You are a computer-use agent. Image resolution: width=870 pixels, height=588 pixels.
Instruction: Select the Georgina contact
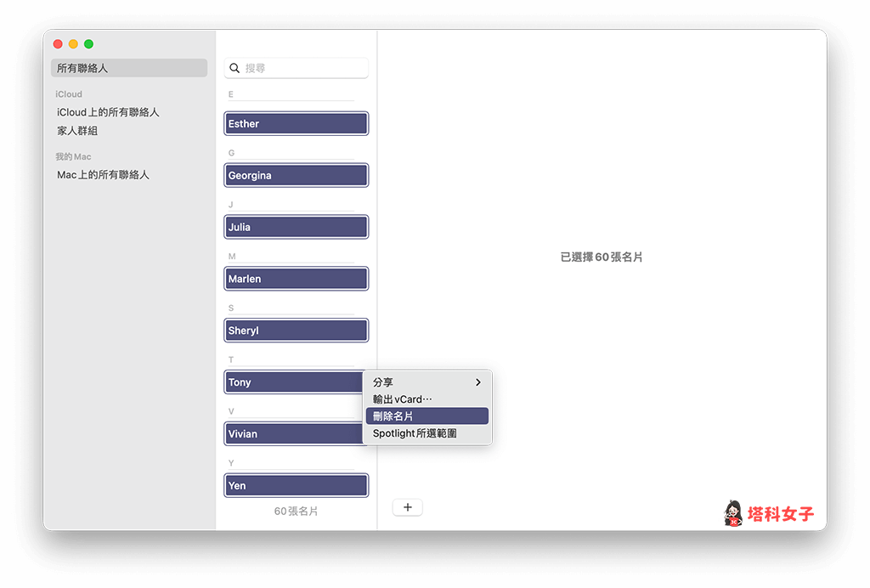click(297, 175)
